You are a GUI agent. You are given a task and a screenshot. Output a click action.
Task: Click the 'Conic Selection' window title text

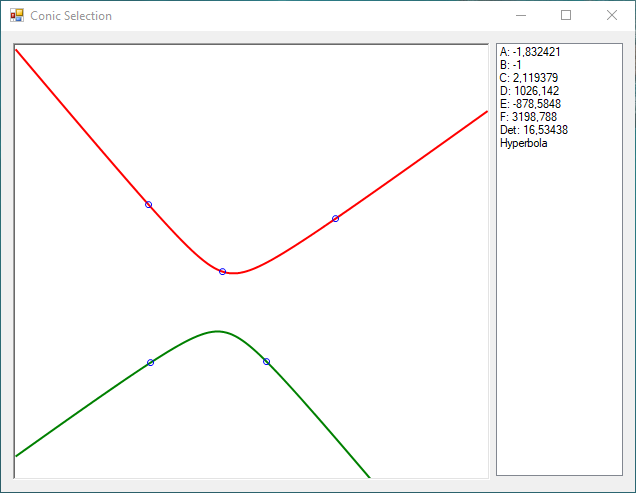coord(71,16)
